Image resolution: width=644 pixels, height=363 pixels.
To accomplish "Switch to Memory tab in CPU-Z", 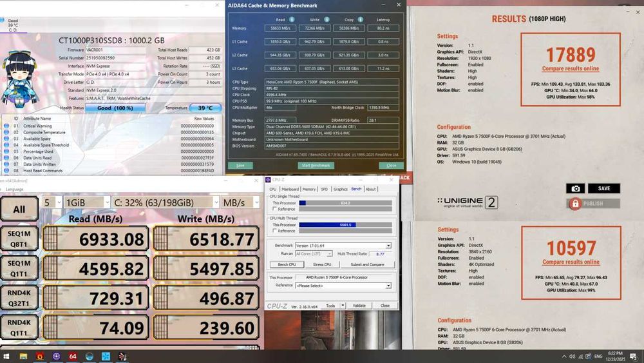I will pos(309,189).
